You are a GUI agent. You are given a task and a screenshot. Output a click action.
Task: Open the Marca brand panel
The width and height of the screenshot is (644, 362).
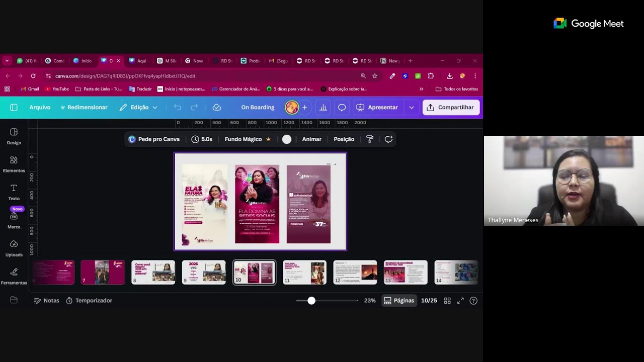[14, 220]
